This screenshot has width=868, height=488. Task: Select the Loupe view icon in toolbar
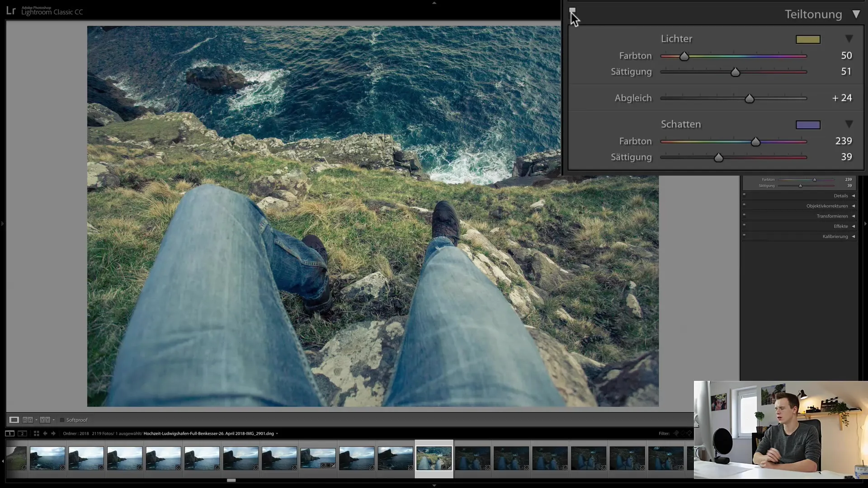[x=14, y=420]
